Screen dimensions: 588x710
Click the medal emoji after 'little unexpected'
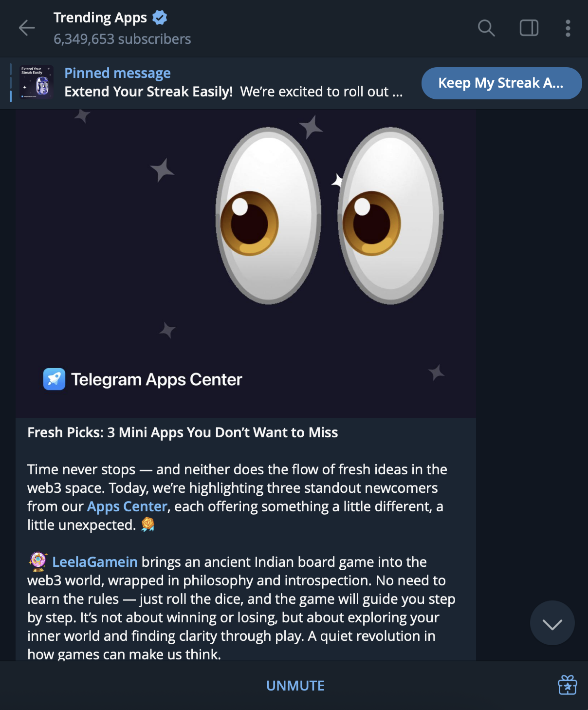(x=147, y=524)
